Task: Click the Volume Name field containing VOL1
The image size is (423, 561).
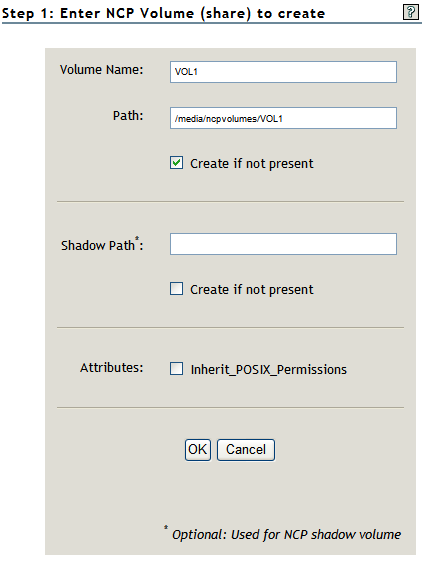Action: pyautogui.click(x=283, y=72)
